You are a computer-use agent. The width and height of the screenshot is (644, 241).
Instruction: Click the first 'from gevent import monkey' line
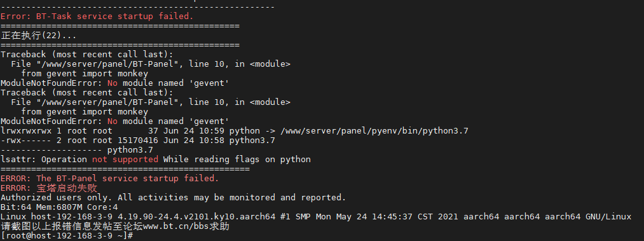coord(85,74)
